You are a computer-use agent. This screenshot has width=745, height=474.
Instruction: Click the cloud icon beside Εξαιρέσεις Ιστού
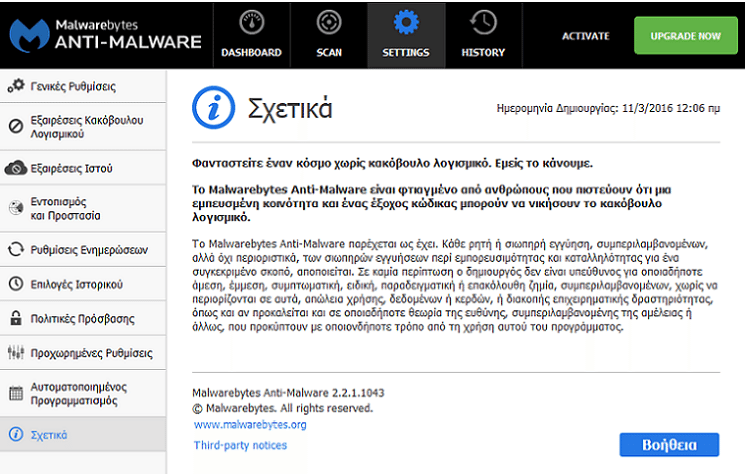(x=16, y=168)
